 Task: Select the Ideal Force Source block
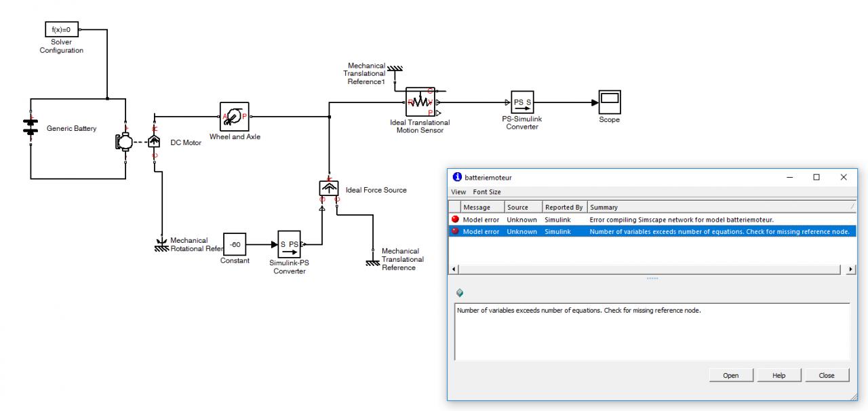tap(330, 190)
